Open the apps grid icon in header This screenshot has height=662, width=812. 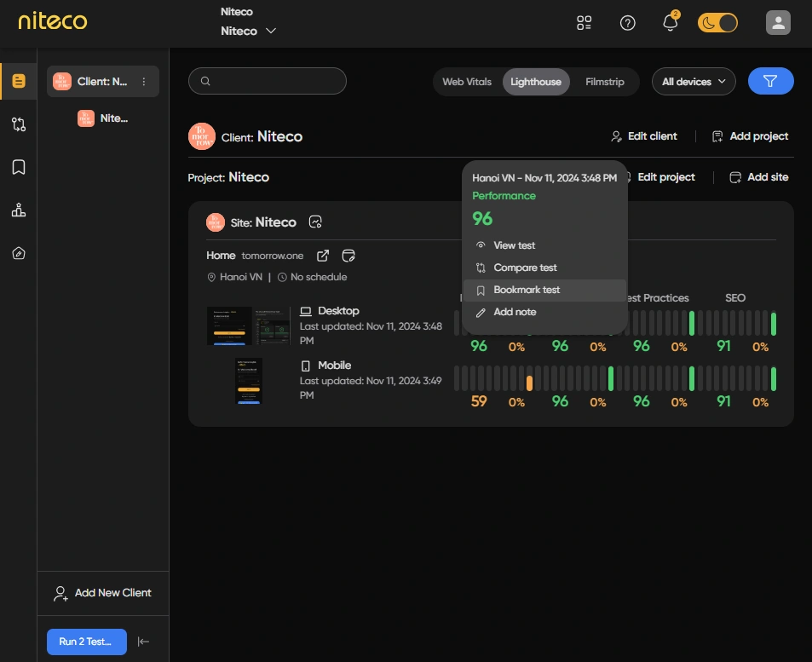[x=584, y=23]
